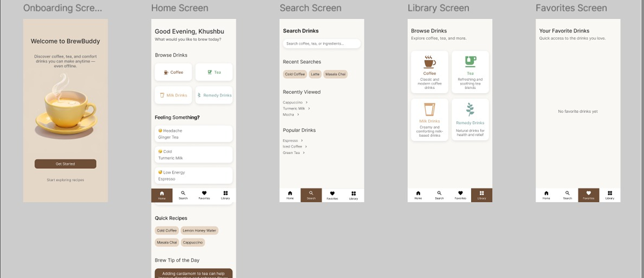
Task: Open Milk Drinks card on Home Screen
Action: pyautogui.click(x=173, y=95)
